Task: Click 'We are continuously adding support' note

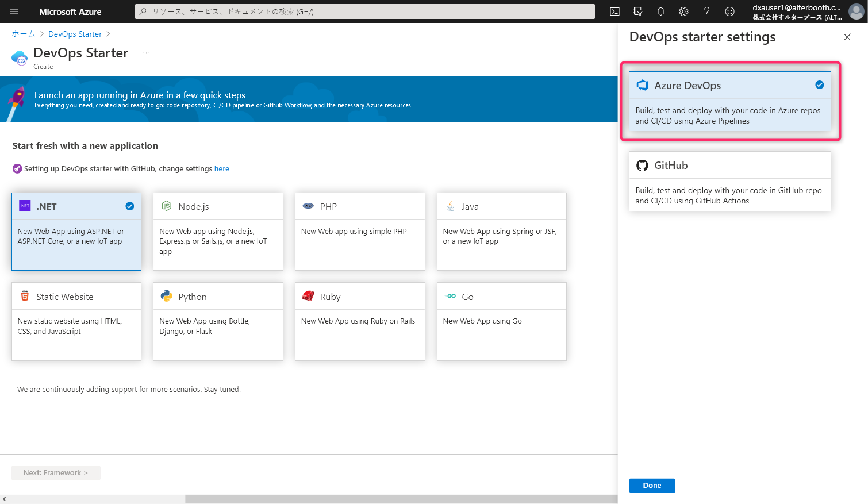Action: tap(129, 389)
